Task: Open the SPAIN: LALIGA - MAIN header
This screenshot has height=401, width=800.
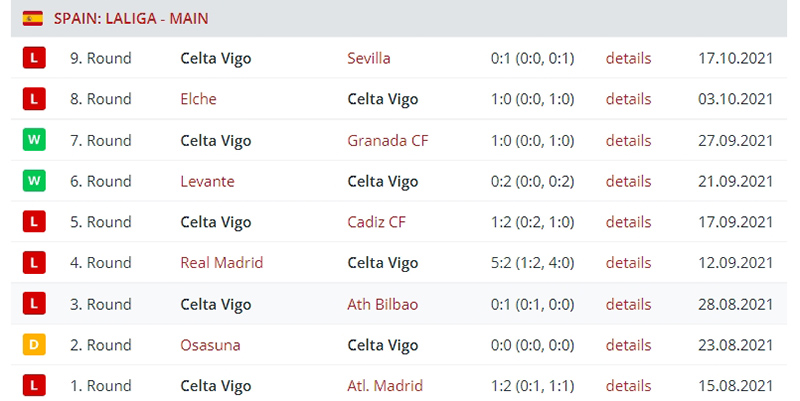Action: tap(131, 19)
